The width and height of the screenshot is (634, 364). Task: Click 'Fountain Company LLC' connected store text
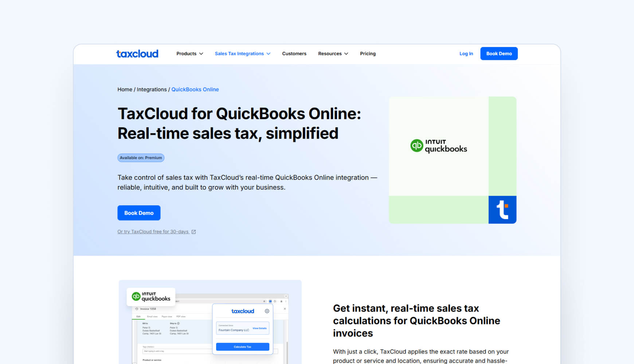[x=234, y=330]
